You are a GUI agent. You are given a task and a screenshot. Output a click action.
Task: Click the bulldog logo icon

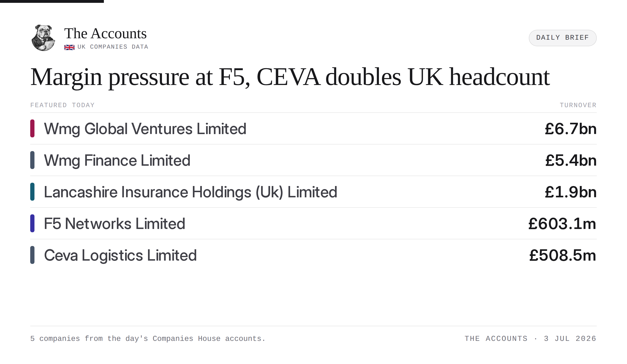(x=43, y=38)
